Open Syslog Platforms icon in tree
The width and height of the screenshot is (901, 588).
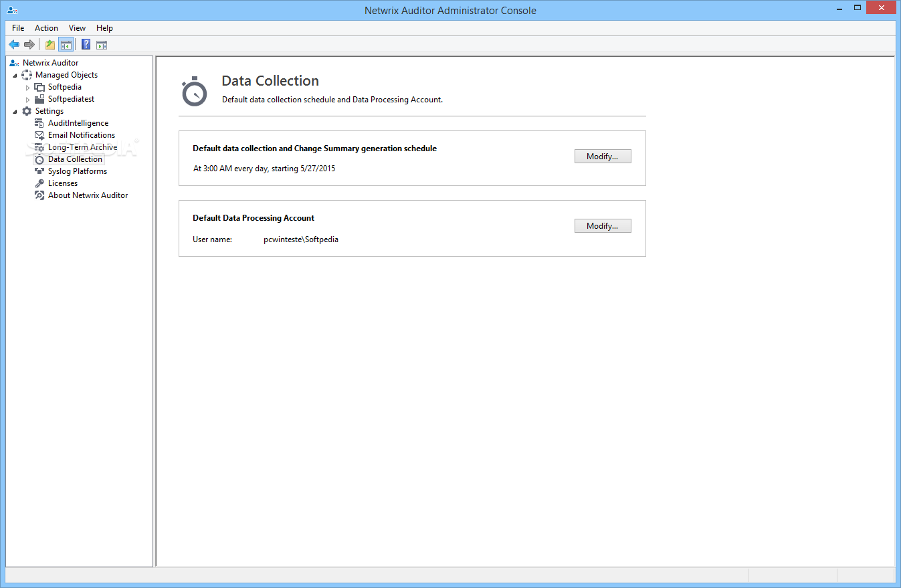pyautogui.click(x=39, y=171)
